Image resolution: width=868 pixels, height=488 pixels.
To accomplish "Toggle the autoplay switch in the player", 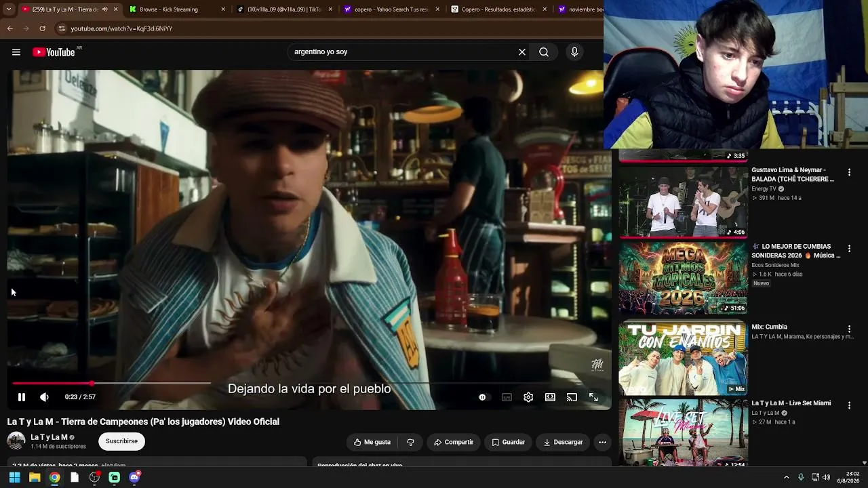I will click(x=482, y=397).
